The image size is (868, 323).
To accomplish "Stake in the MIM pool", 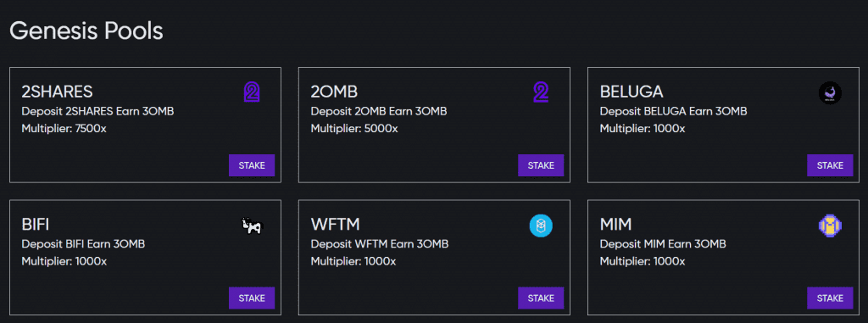I will pos(830,298).
